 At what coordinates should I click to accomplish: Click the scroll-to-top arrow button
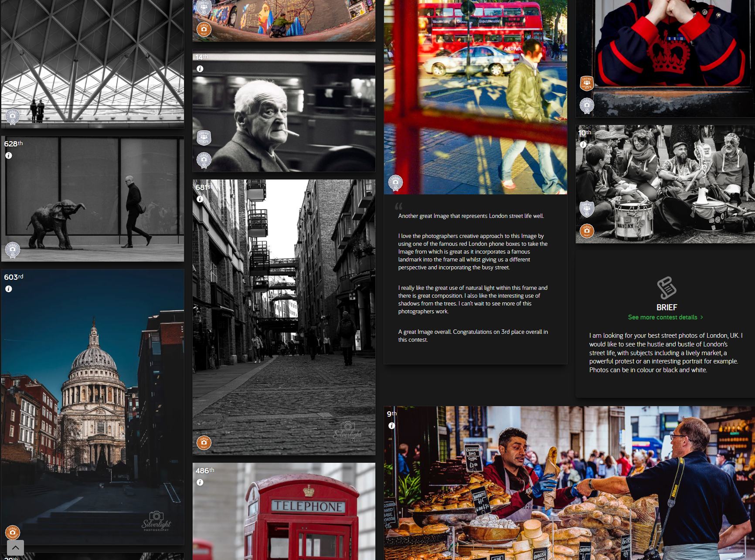coord(15,548)
